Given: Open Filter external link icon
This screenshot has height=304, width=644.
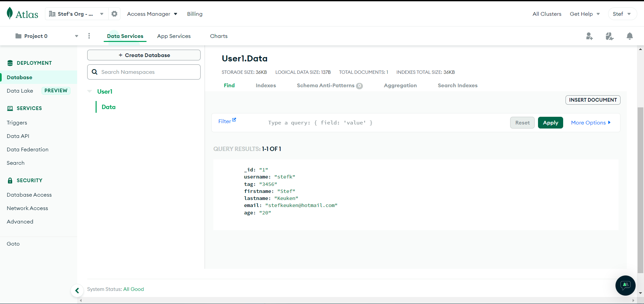Looking at the screenshot, I should point(234,120).
